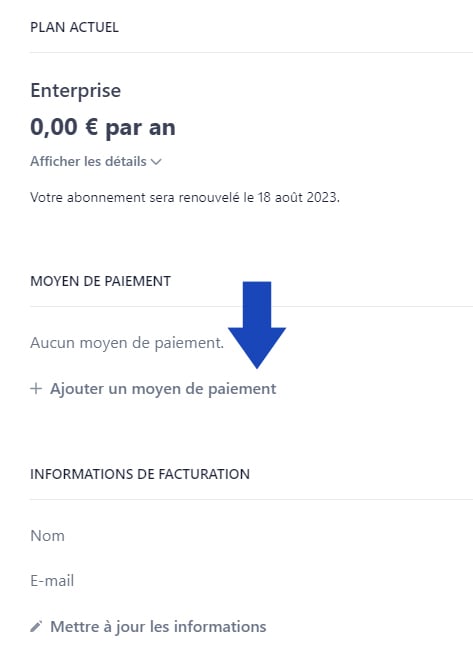Click the blue downward arrow graphic
473x656 pixels.
(257, 325)
